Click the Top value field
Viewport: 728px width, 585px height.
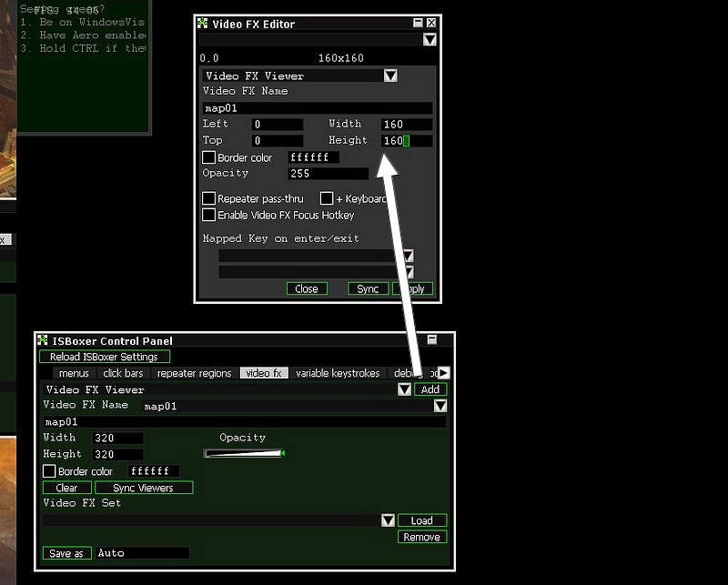[x=278, y=141]
